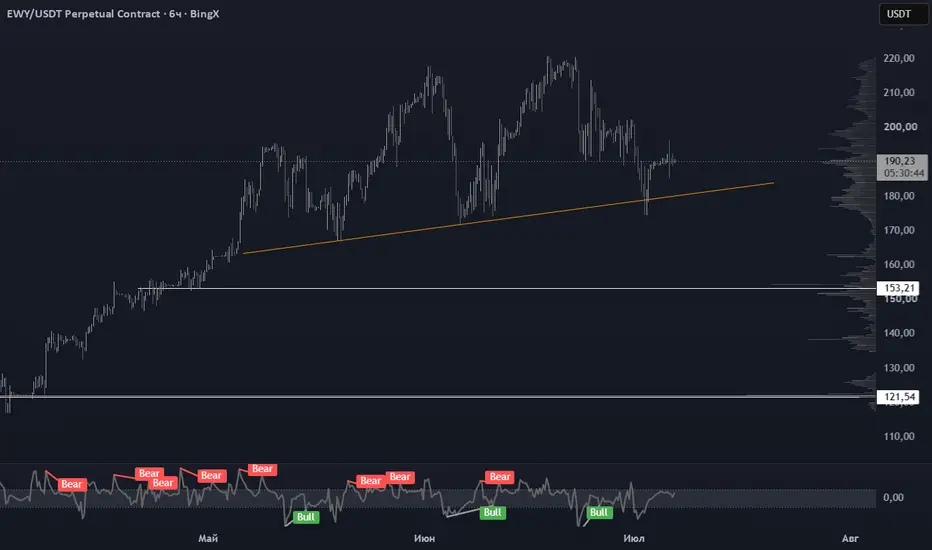Screen dimensions: 932x550
Task: Click the 220,00 price scale value
Action: click(899, 58)
